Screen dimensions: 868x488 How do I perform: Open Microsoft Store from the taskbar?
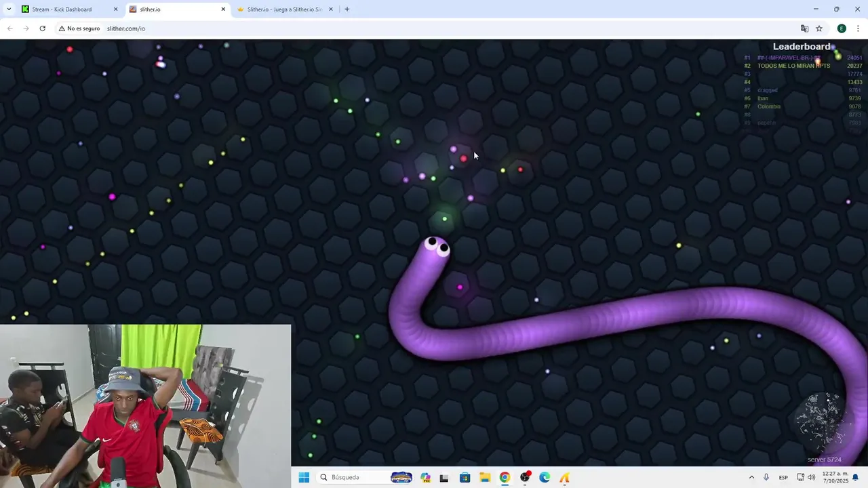click(465, 477)
